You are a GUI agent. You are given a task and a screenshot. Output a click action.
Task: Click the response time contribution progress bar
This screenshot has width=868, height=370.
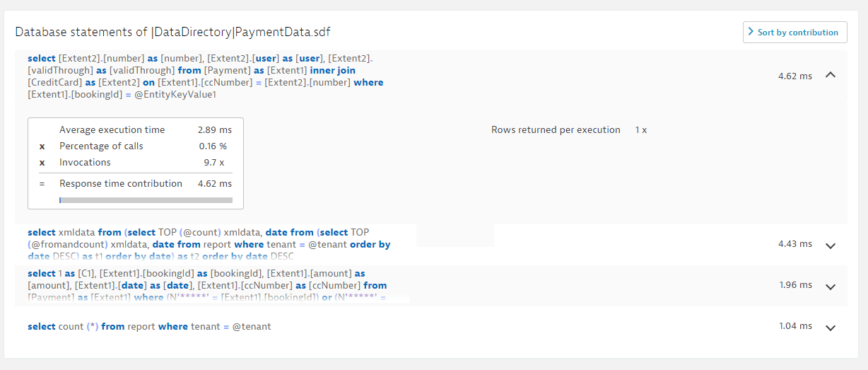(x=146, y=200)
